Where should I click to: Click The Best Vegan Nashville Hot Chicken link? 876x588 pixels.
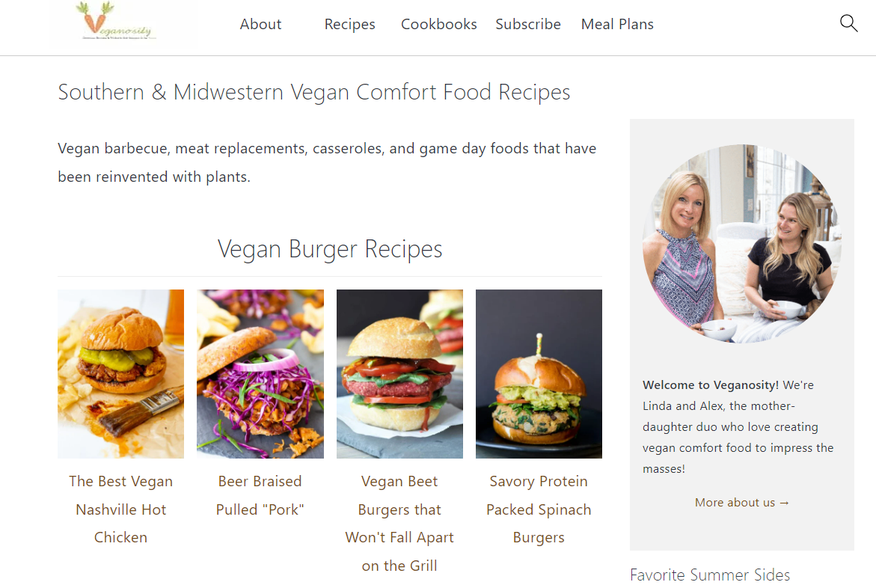tap(120, 509)
